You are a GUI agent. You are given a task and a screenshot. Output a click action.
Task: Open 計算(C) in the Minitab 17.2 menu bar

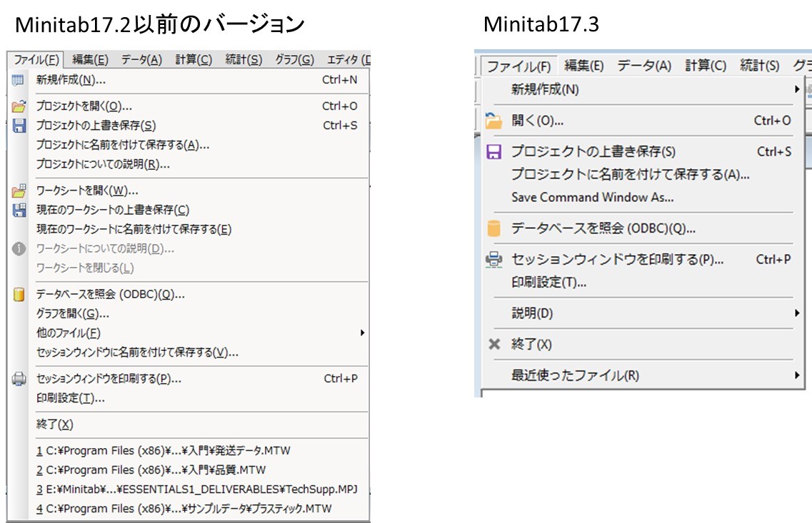(194, 60)
